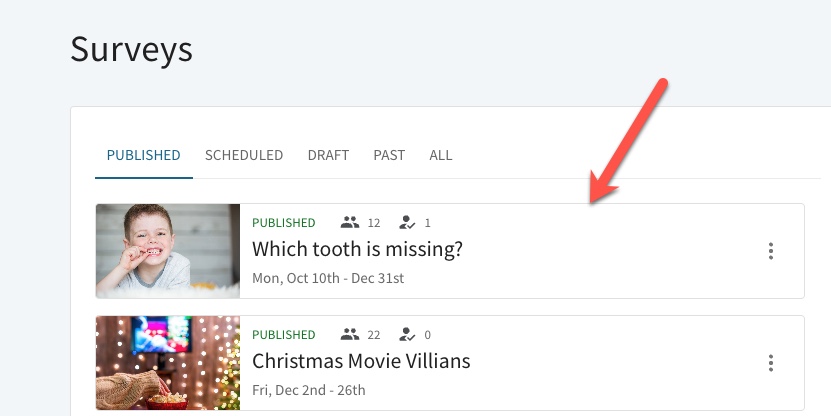The width and height of the screenshot is (831, 416).
Task: Open the Christmas Movie Villians survey title
Action: tap(361, 361)
